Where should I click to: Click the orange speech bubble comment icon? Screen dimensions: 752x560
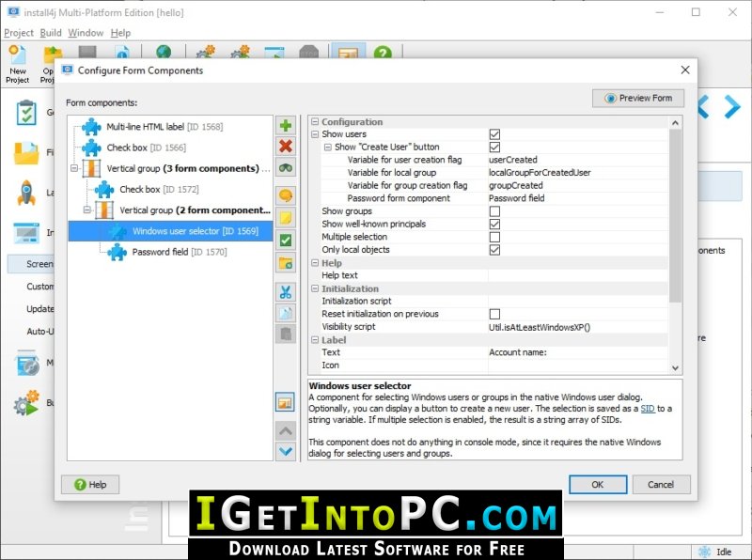(286, 195)
